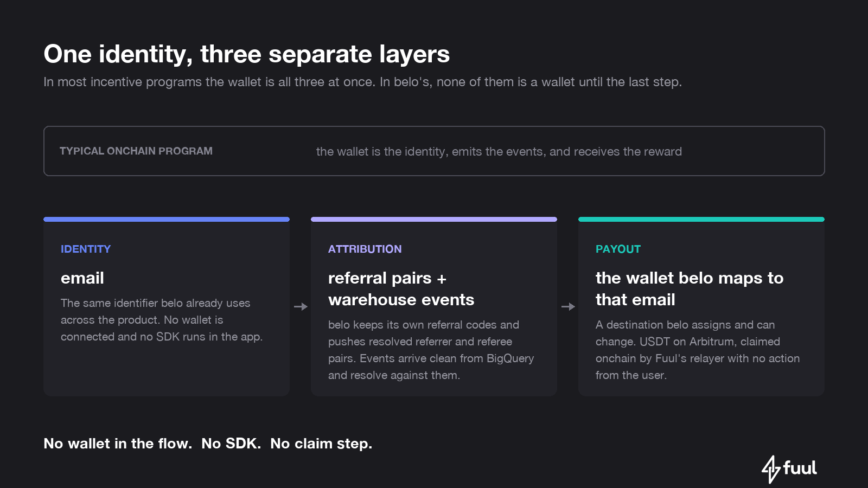
Task: Click the heading 'One identity, three separate layers'
Action: (247, 54)
